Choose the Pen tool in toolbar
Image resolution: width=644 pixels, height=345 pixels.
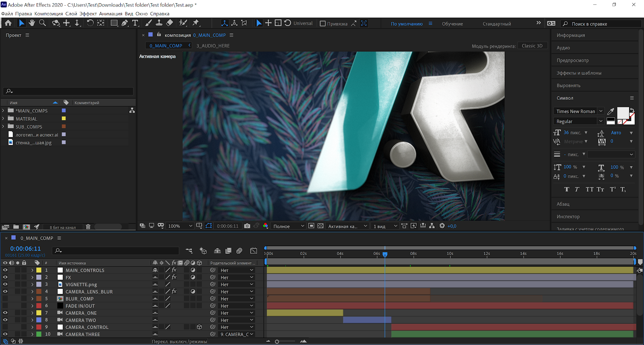coord(125,23)
